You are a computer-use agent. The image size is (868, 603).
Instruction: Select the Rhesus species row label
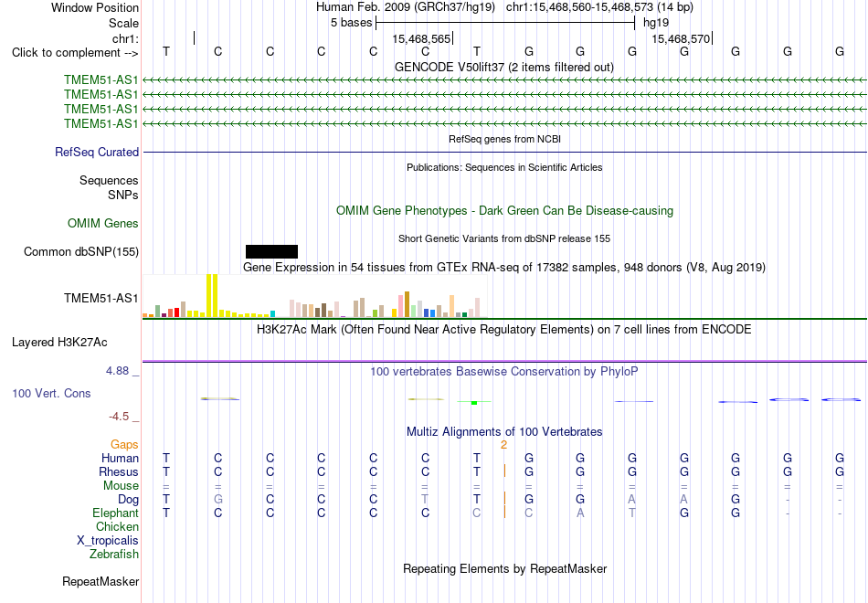tap(119, 472)
